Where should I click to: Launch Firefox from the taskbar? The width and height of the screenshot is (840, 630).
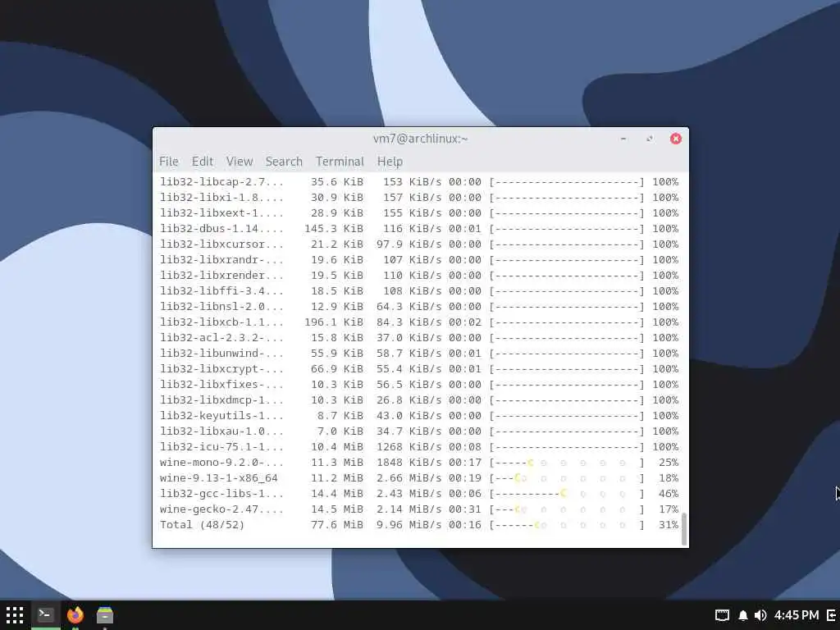(75, 614)
